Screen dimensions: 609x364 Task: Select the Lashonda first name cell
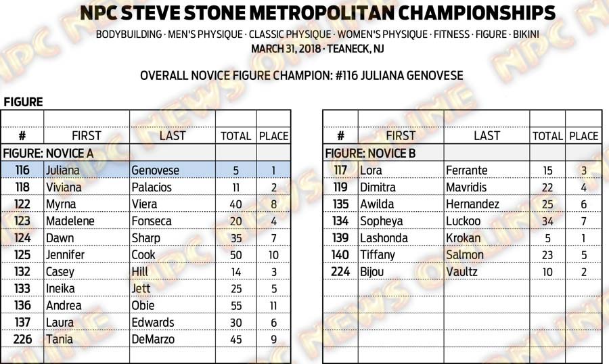point(388,238)
